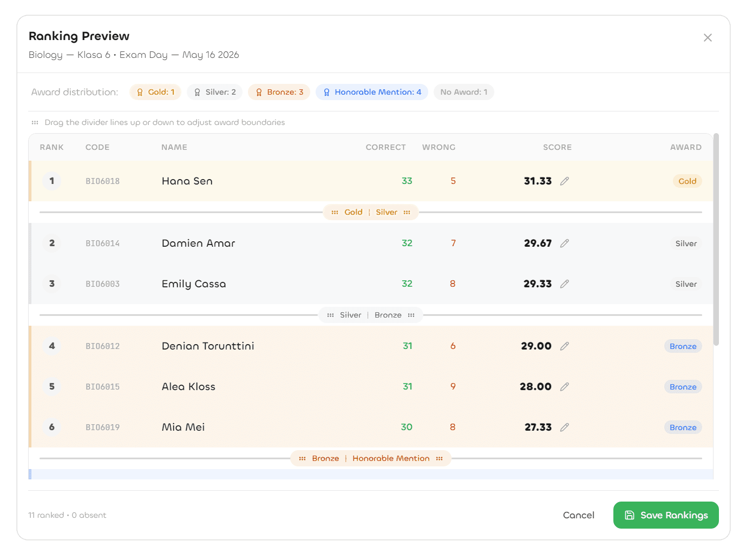Image resolution: width=746 pixels, height=560 pixels.
Task: Select name Damien Amar
Action: pos(199,243)
